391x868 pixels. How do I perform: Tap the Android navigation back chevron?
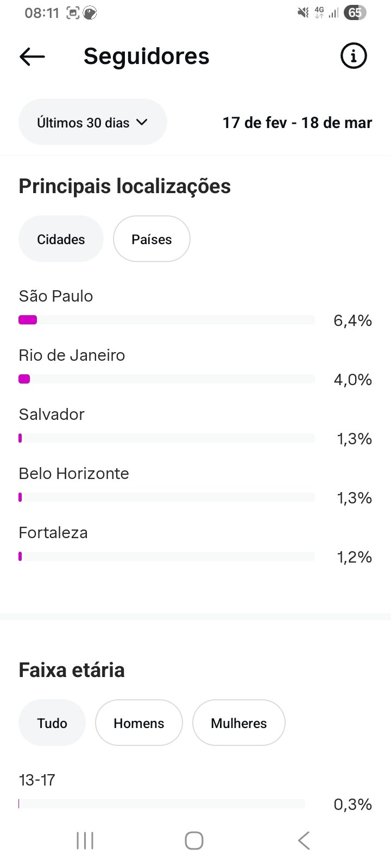coord(304,840)
